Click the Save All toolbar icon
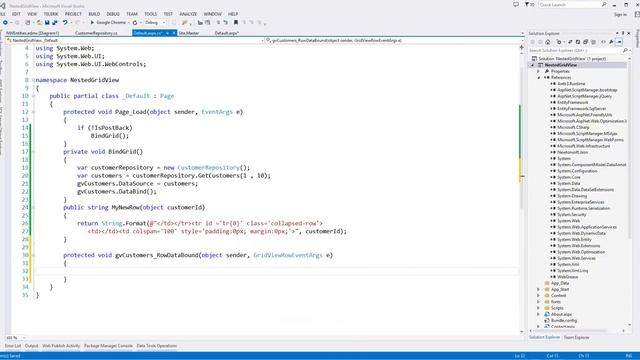Image resolution: width=640 pixels, height=360 pixels. pos(55,22)
